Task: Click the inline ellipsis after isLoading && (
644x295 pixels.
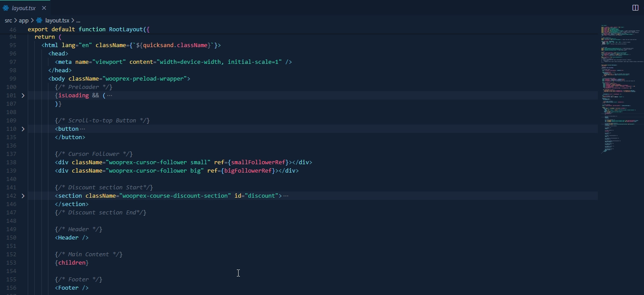Action: 109,95
